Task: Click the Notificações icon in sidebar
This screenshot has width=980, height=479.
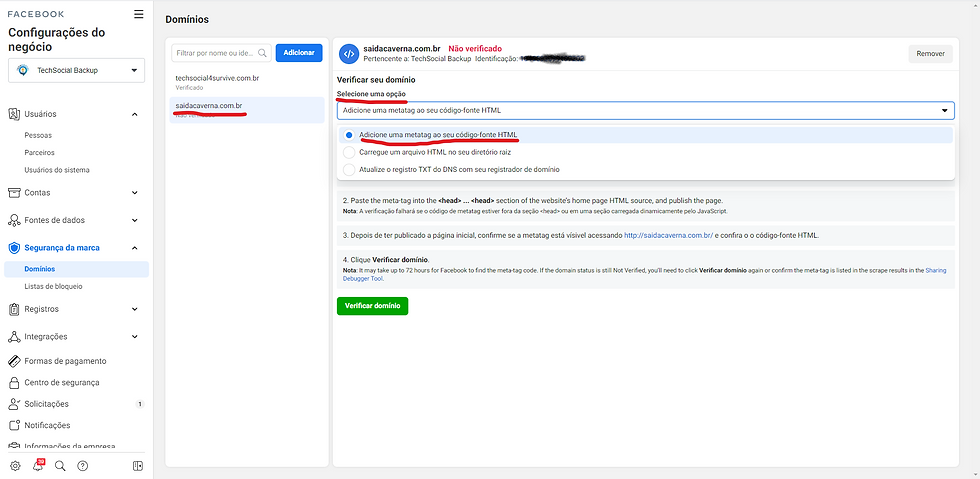Action: (x=14, y=425)
